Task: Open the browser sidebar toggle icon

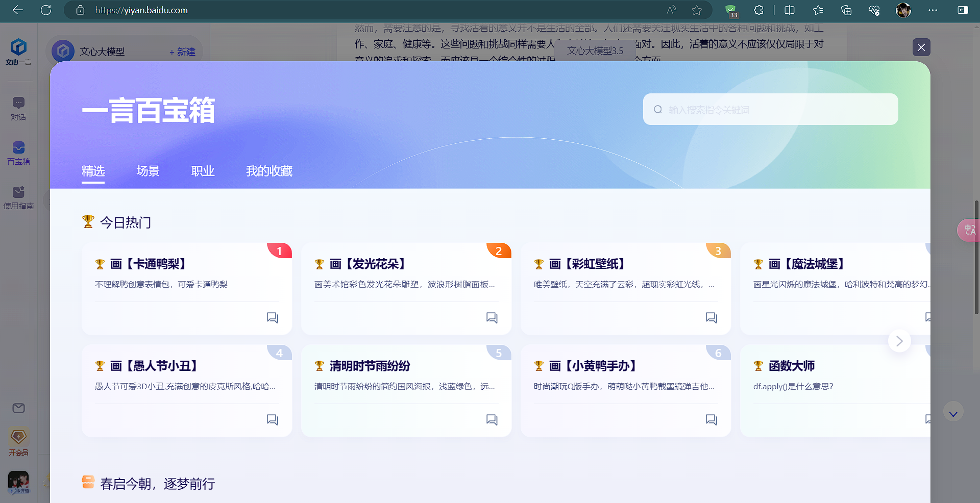Action: [963, 10]
